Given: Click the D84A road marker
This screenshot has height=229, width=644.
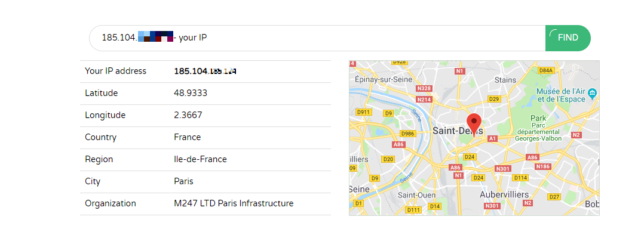Looking at the screenshot, I should (x=546, y=70).
